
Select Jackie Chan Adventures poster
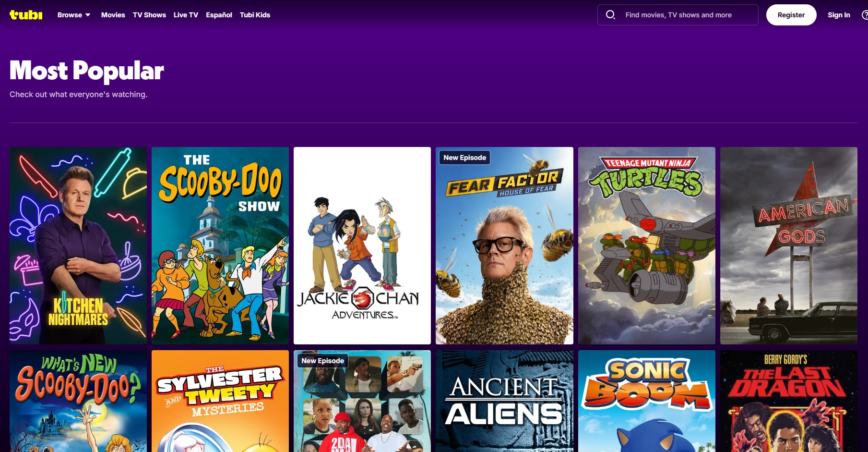click(x=362, y=245)
